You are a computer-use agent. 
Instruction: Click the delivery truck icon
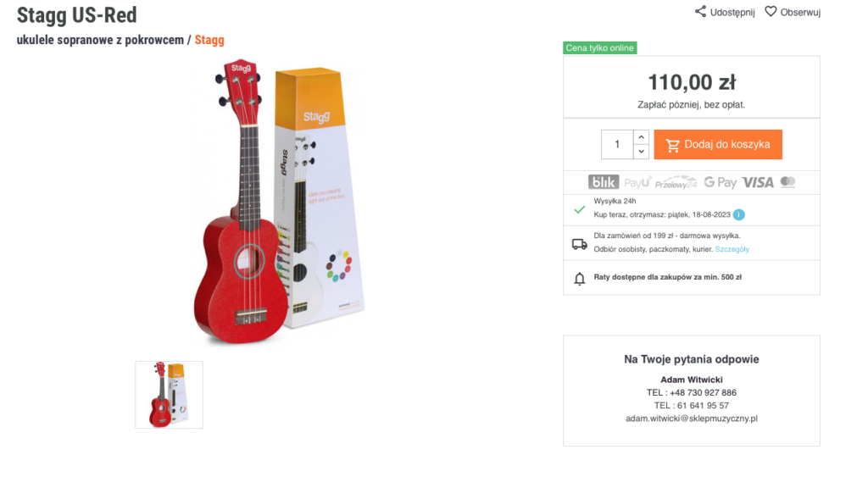pos(580,244)
